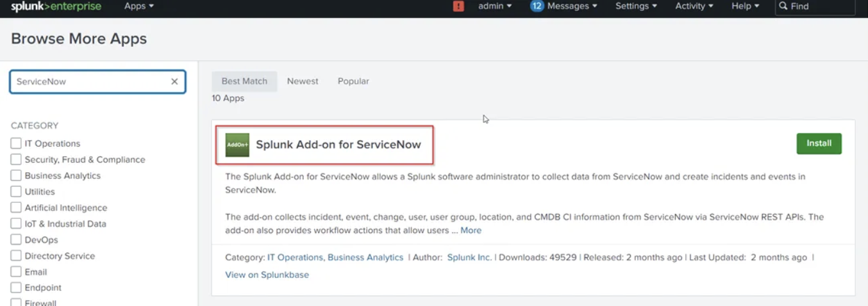Click the magnifier icon in Find box
This screenshot has width=868, height=306.
(x=783, y=6)
